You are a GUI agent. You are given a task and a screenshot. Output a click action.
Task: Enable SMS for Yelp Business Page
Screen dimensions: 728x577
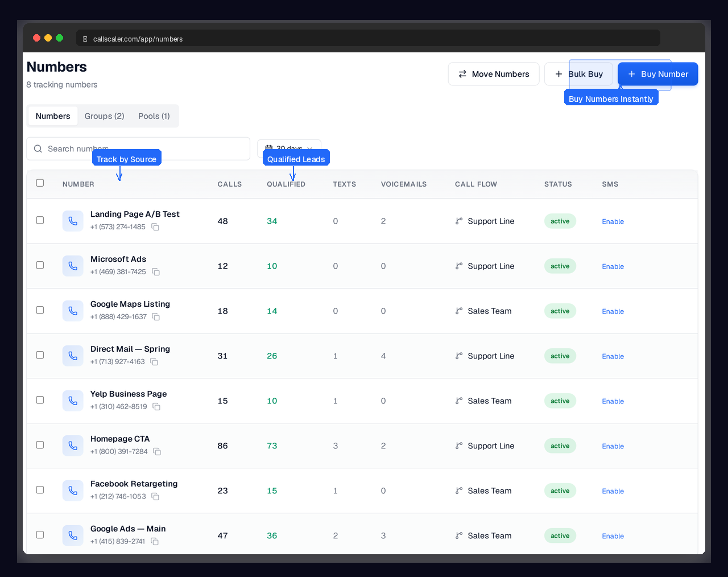[613, 401]
